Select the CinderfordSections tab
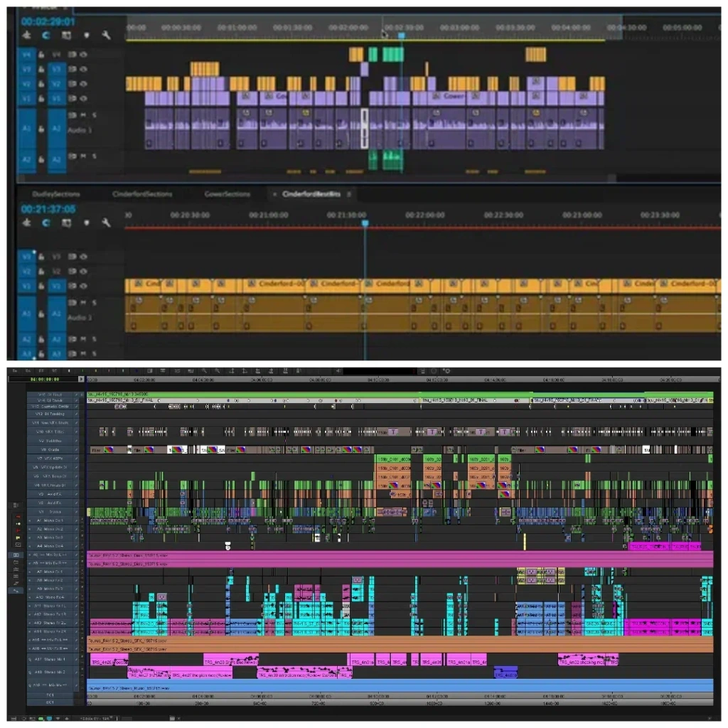This screenshot has height=728, width=728. click(x=141, y=194)
